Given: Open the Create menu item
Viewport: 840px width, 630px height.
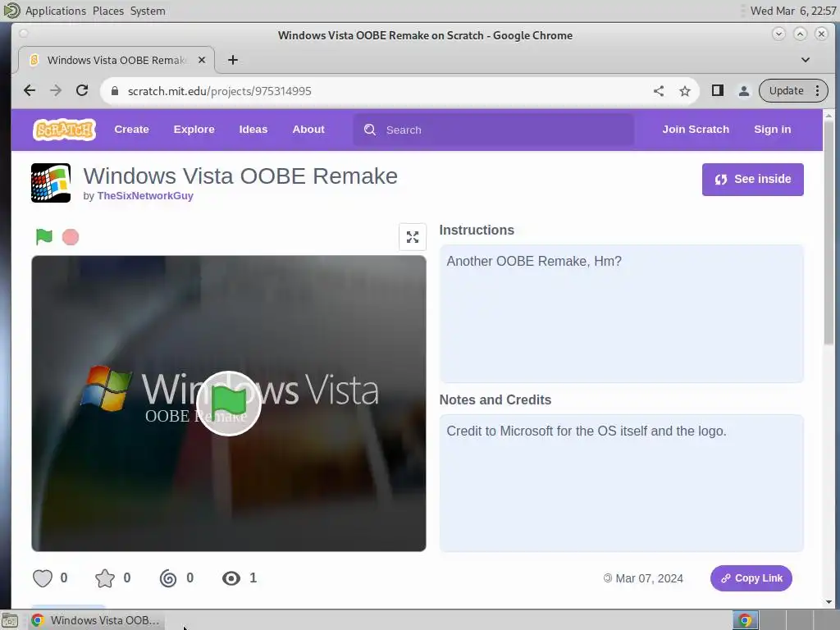Looking at the screenshot, I should coord(131,129).
